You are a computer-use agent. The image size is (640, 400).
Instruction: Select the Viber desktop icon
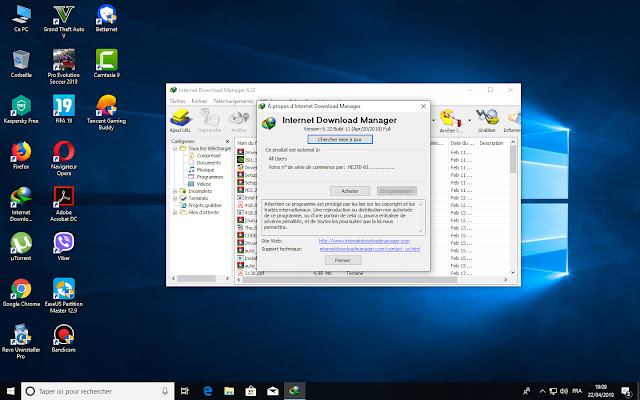pos(64,247)
